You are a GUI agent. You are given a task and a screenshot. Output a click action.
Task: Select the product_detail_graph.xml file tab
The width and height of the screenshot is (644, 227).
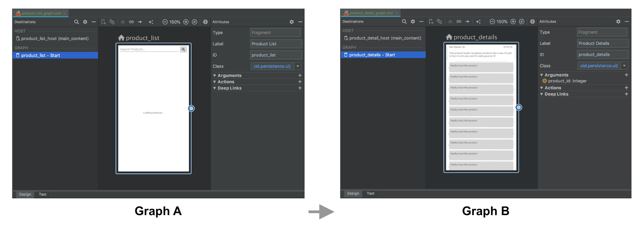click(371, 13)
